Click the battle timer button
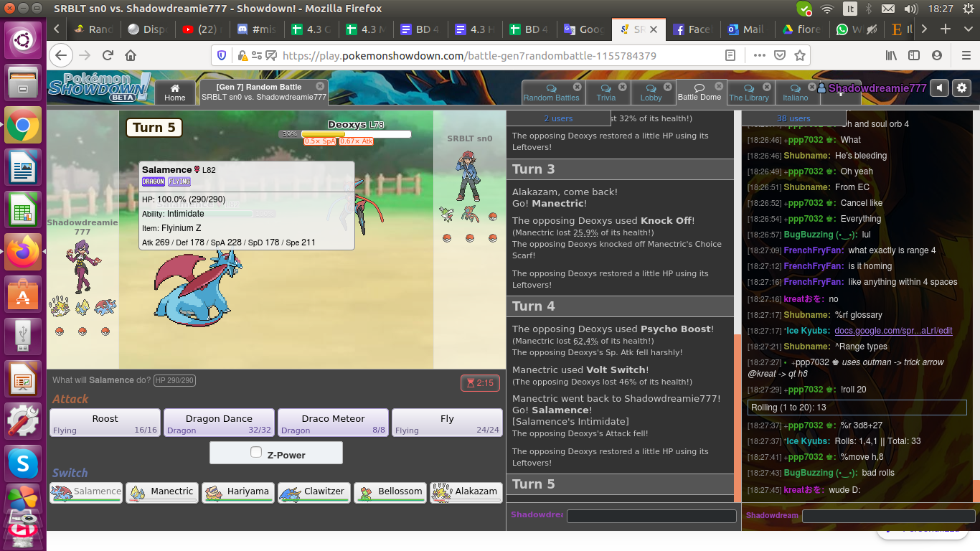The width and height of the screenshot is (980, 551). (x=480, y=383)
